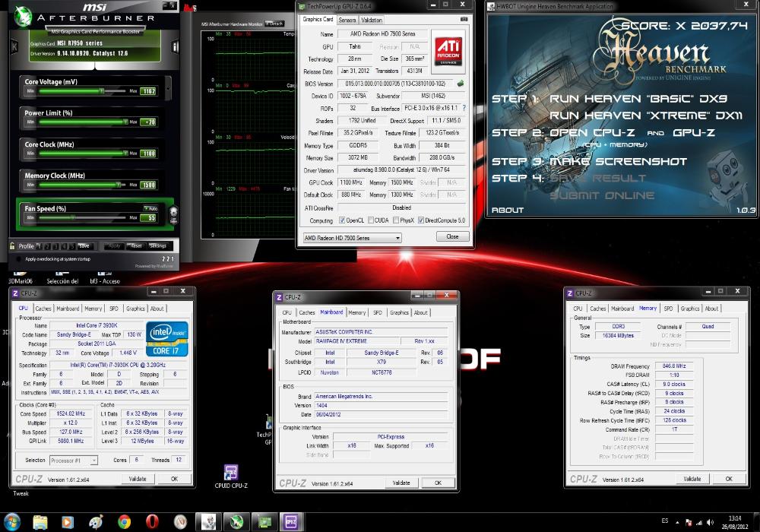The width and height of the screenshot is (760, 532).
Task: Select Afterburner profile slot 1
Action: click(x=40, y=246)
